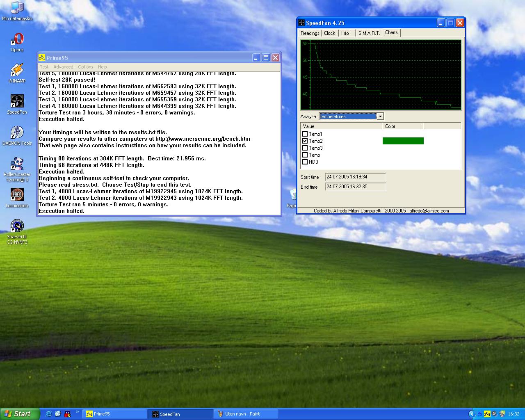
Task: Click the temperature chart area
Action: (381, 75)
